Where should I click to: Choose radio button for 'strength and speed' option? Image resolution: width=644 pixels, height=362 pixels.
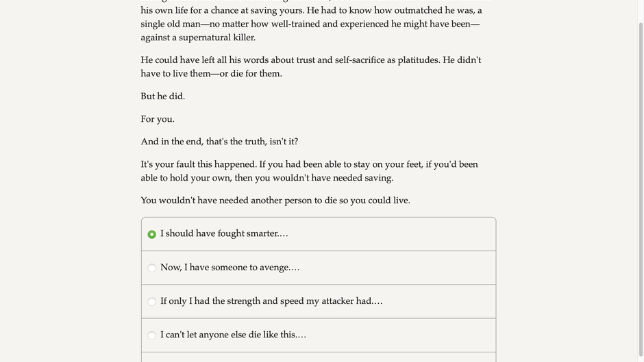tap(151, 302)
